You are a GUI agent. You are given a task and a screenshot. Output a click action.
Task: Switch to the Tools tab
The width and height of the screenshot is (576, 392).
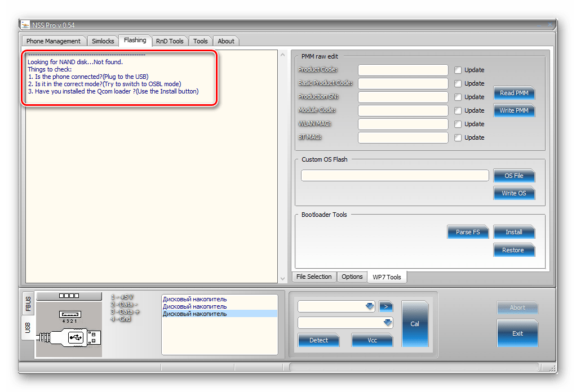pyautogui.click(x=201, y=41)
